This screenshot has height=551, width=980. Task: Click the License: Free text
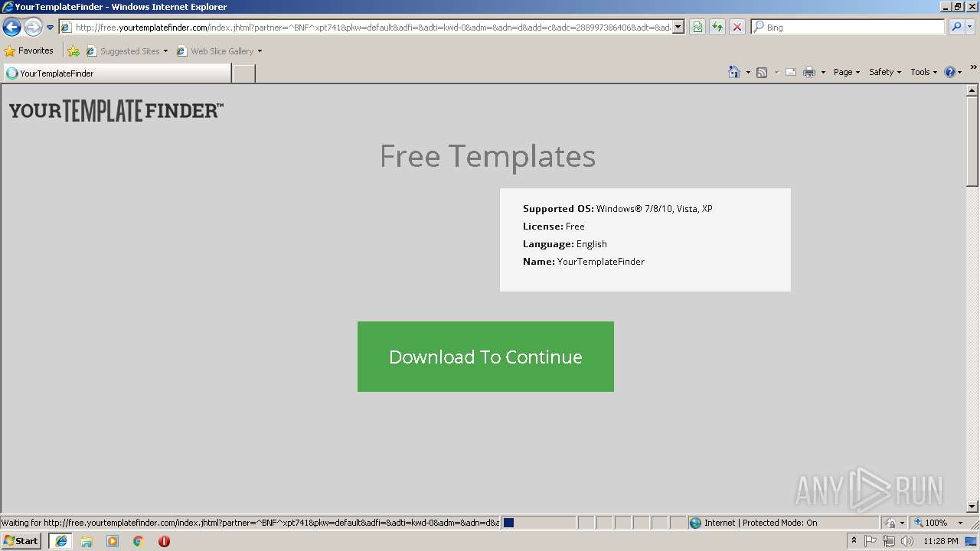pos(554,227)
